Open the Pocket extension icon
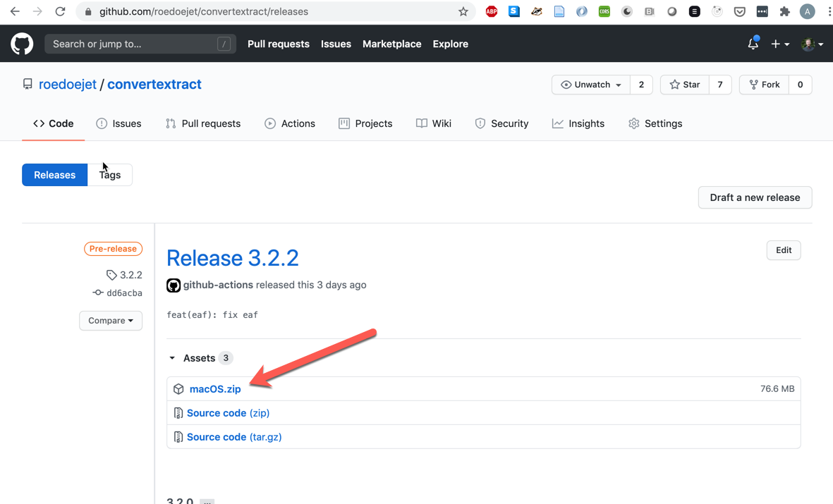 click(x=739, y=12)
